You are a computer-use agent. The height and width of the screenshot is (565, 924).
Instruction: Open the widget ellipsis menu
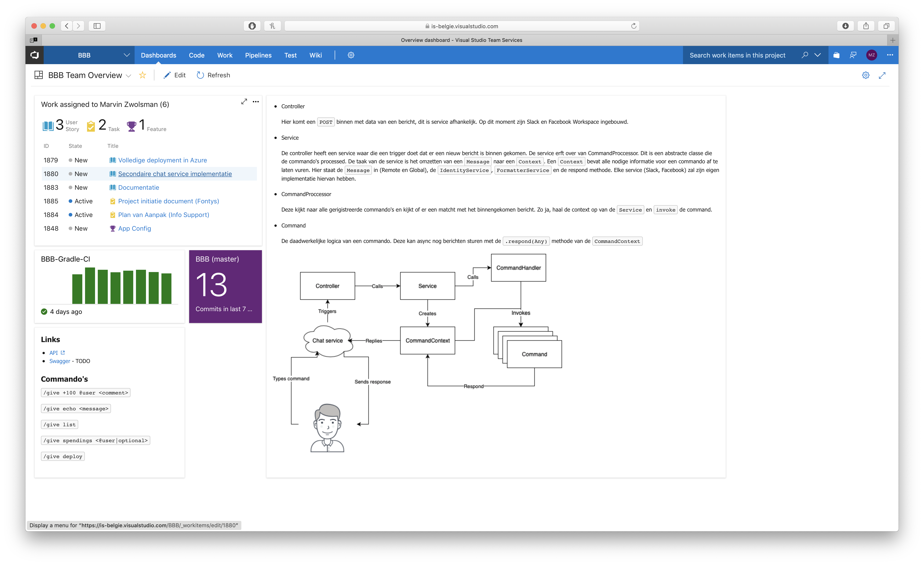256,102
